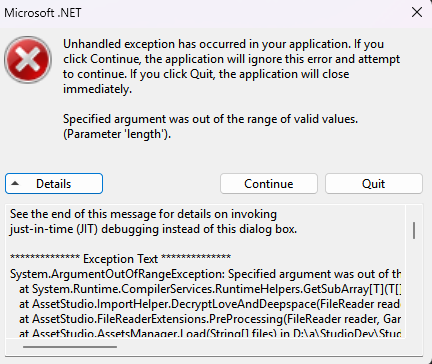Click the Microsoft .NET title bar text
This screenshot has width=432, height=364.
click(x=43, y=13)
